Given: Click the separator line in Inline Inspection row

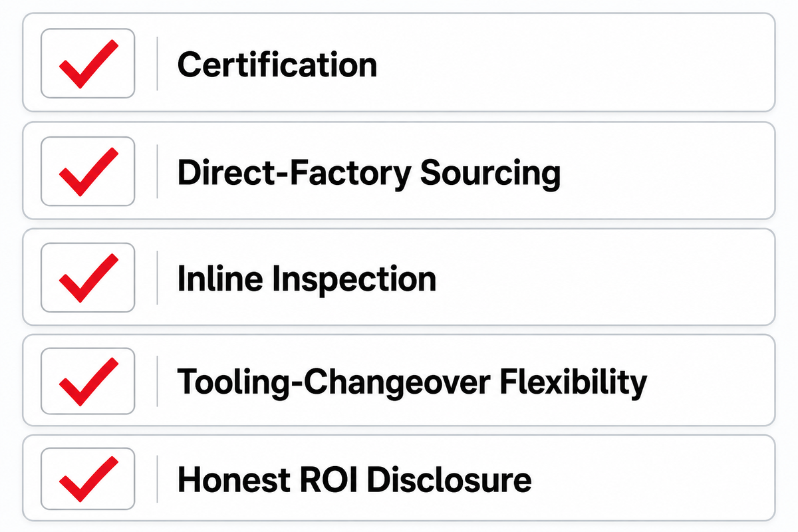Looking at the screenshot, I should pos(157,277).
